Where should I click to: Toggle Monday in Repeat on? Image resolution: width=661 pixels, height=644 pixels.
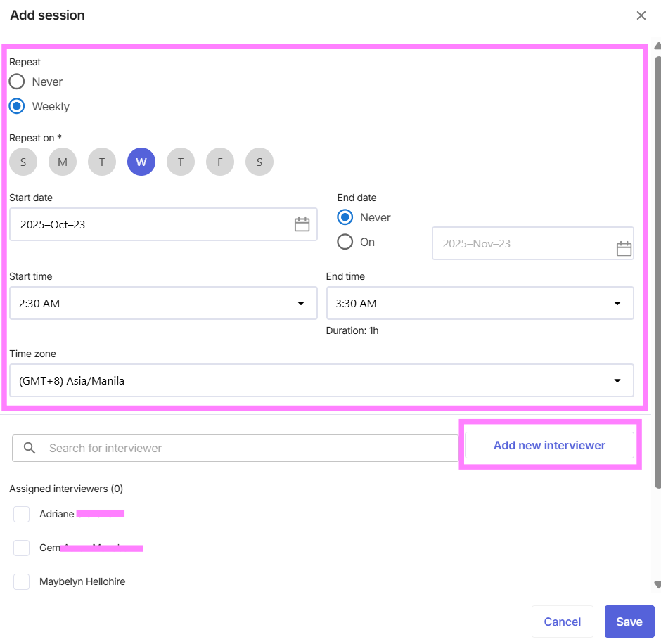(63, 162)
